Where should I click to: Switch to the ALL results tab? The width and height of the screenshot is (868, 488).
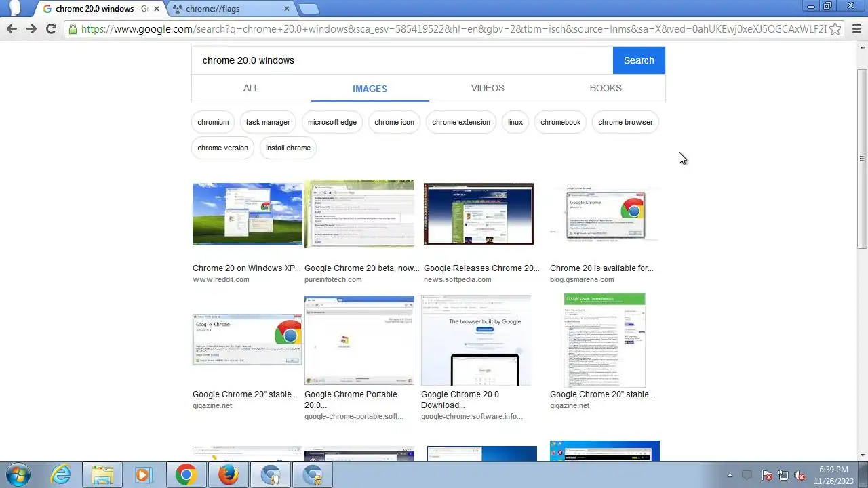click(x=251, y=88)
